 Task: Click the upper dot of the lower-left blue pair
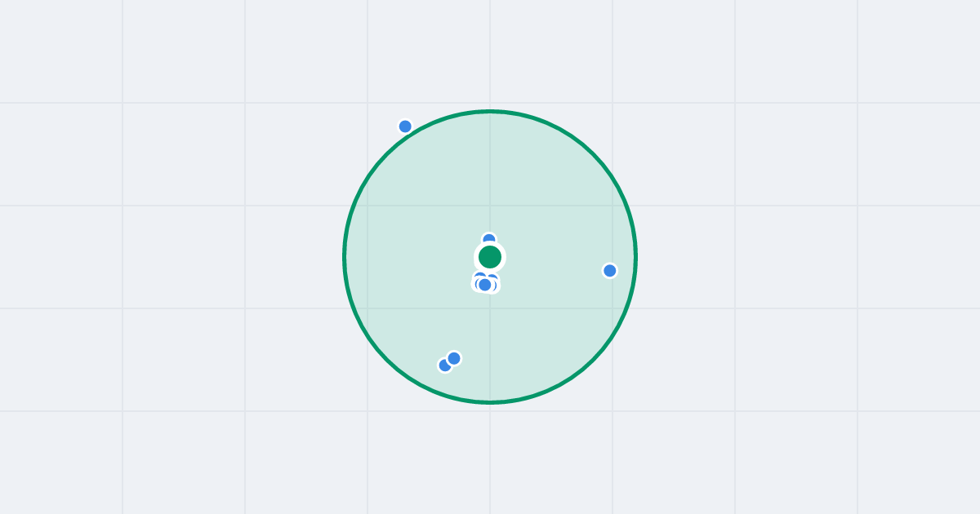[x=454, y=358]
